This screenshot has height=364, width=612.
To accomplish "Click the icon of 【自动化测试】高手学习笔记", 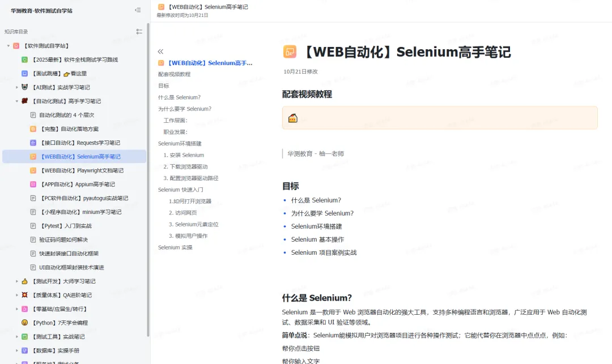I will [24, 101].
